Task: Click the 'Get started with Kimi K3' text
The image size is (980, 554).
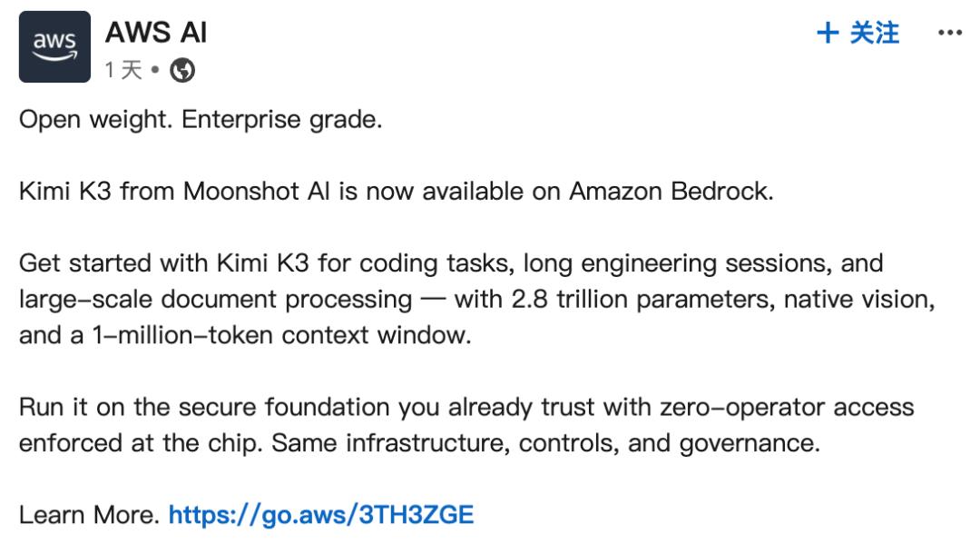Action: [163, 263]
